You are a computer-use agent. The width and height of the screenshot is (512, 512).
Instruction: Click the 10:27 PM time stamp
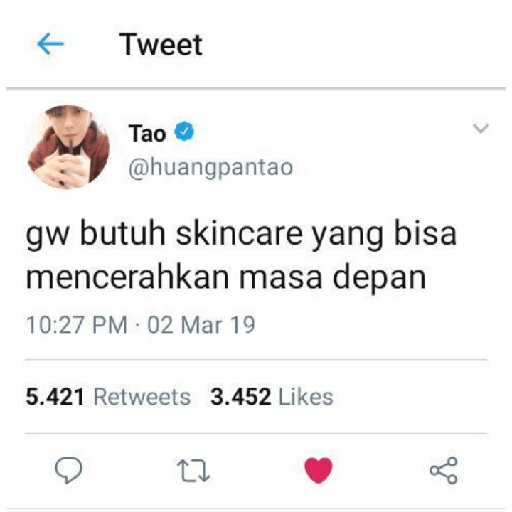point(77,325)
